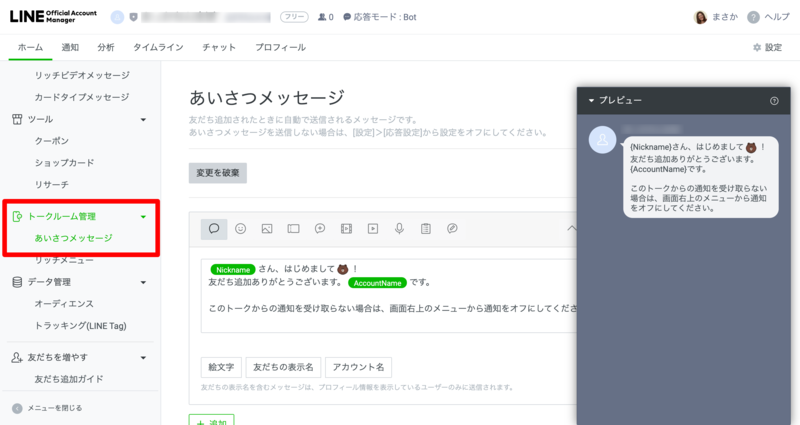Select the rich message icon
Image resolution: width=800 pixels, height=425 pixels.
(320, 229)
